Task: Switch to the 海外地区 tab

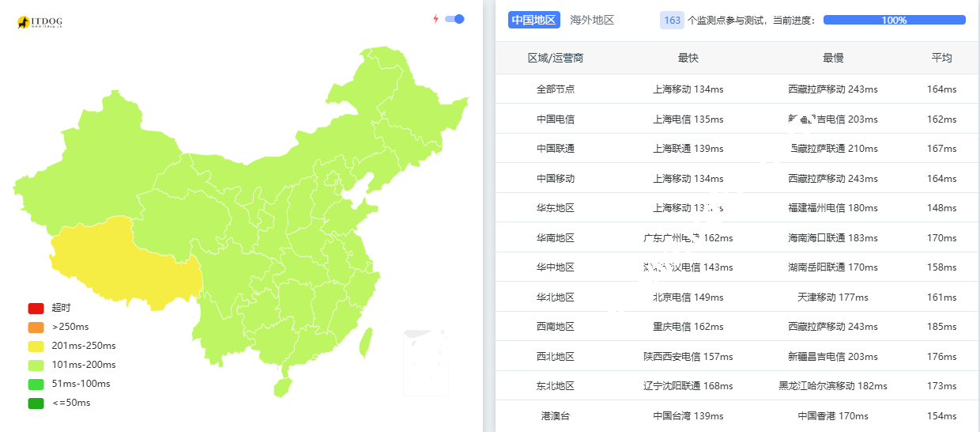Action: pos(592,20)
